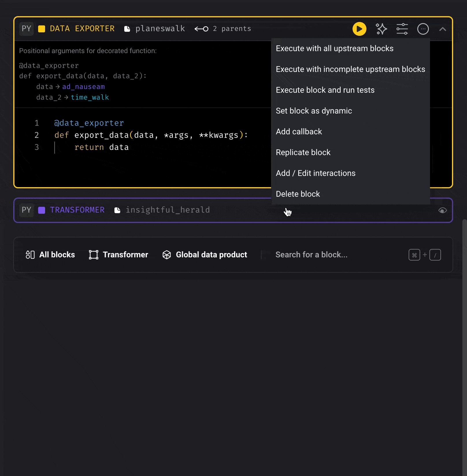Image resolution: width=467 pixels, height=476 pixels.
Task: Click the file icon next to planeswalk
Action: click(127, 29)
